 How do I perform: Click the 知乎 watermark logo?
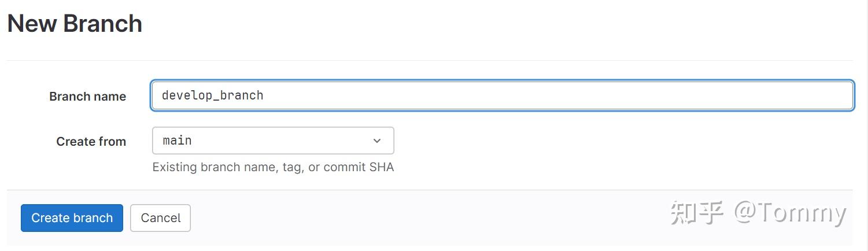(697, 213)
